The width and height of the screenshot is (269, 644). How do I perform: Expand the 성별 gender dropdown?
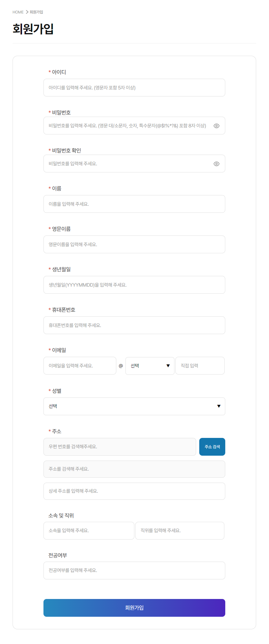tap(134, 406)
